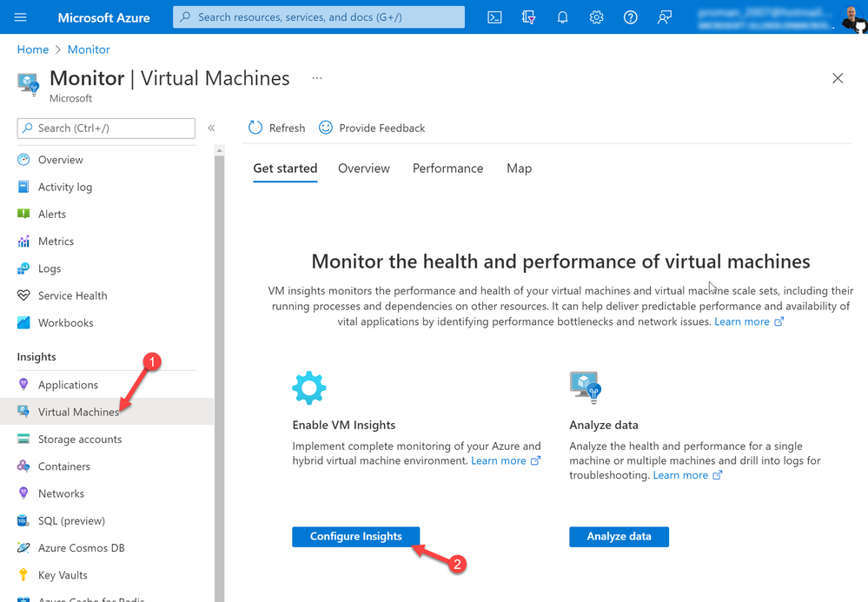Click the Refresh circular arrow icon
This screenshot has height=602, width=868.
(x=255, y=128)
